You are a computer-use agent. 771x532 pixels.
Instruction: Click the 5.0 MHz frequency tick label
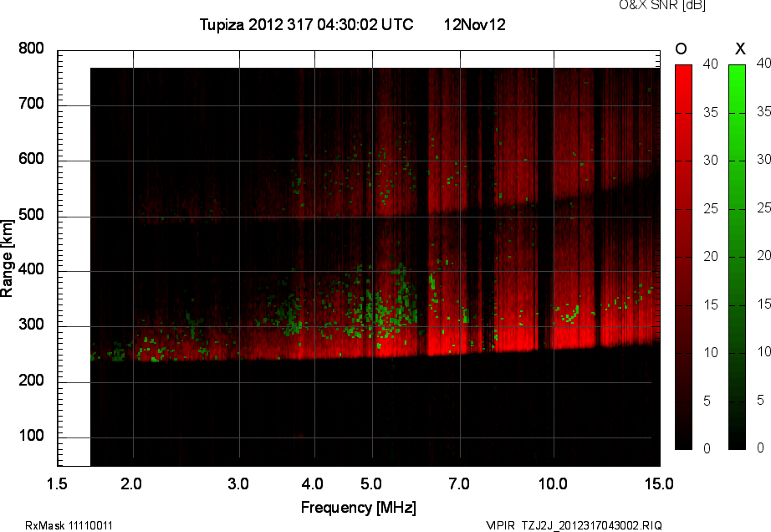pos(371,483)
